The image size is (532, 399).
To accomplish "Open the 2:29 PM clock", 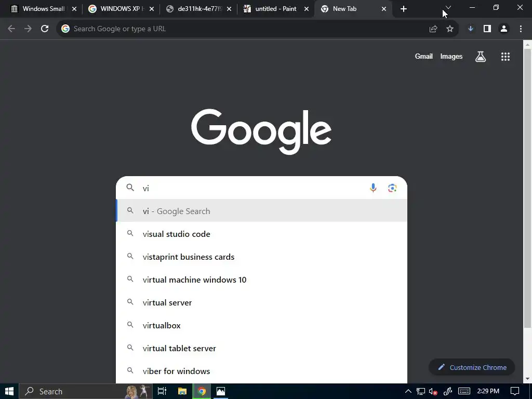I will point(488,391).
